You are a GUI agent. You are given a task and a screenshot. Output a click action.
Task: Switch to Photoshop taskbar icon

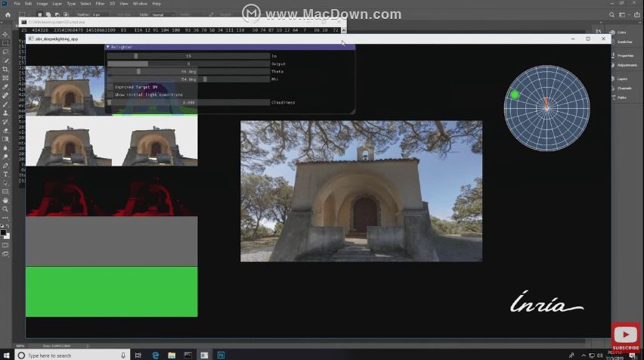221,355
